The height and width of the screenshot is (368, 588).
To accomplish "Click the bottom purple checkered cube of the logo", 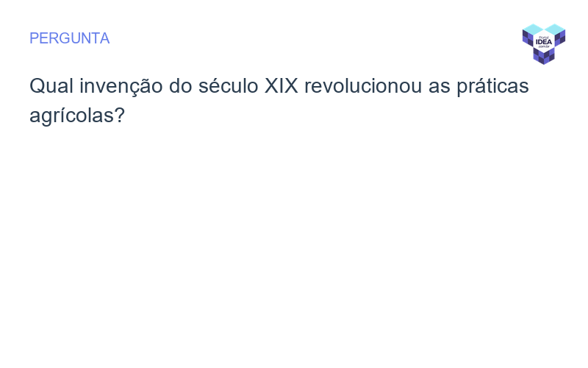I will pos(544,56).
